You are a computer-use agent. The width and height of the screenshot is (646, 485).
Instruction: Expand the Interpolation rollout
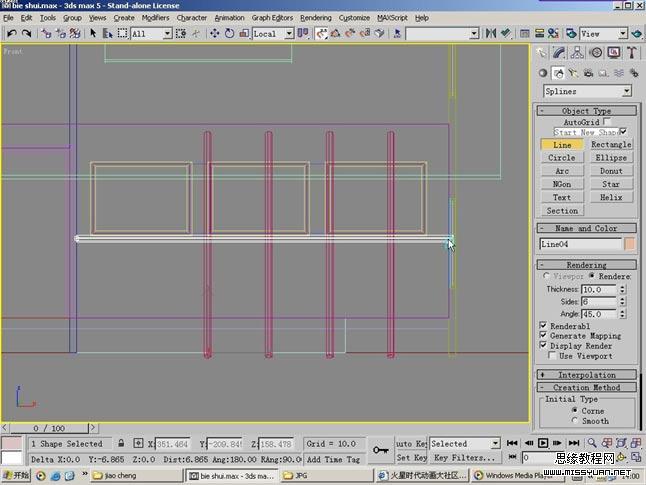point(587,375)
